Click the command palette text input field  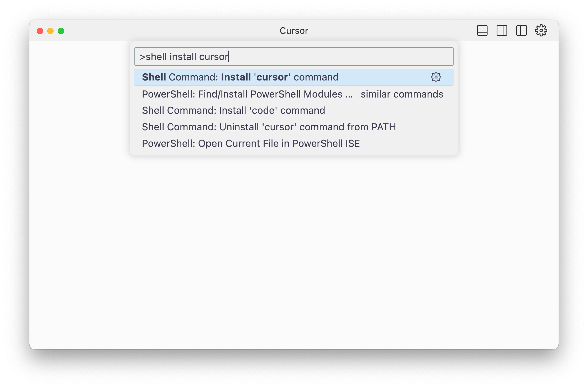294,56
